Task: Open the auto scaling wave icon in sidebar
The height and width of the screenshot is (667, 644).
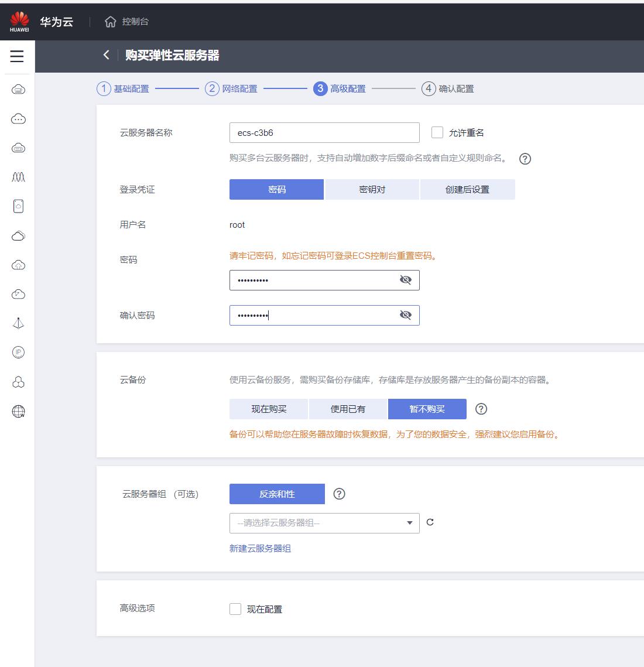Action: point(18,177)
